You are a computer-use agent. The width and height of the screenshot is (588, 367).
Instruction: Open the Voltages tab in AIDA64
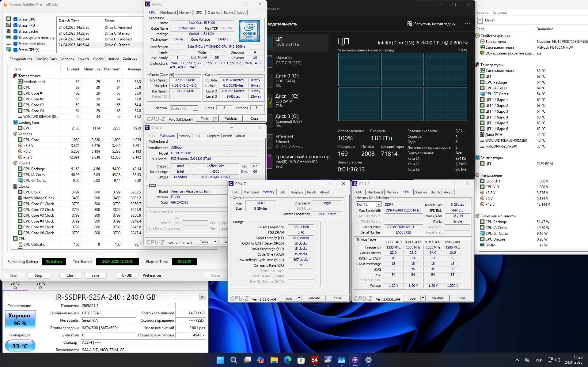[67, 59]
